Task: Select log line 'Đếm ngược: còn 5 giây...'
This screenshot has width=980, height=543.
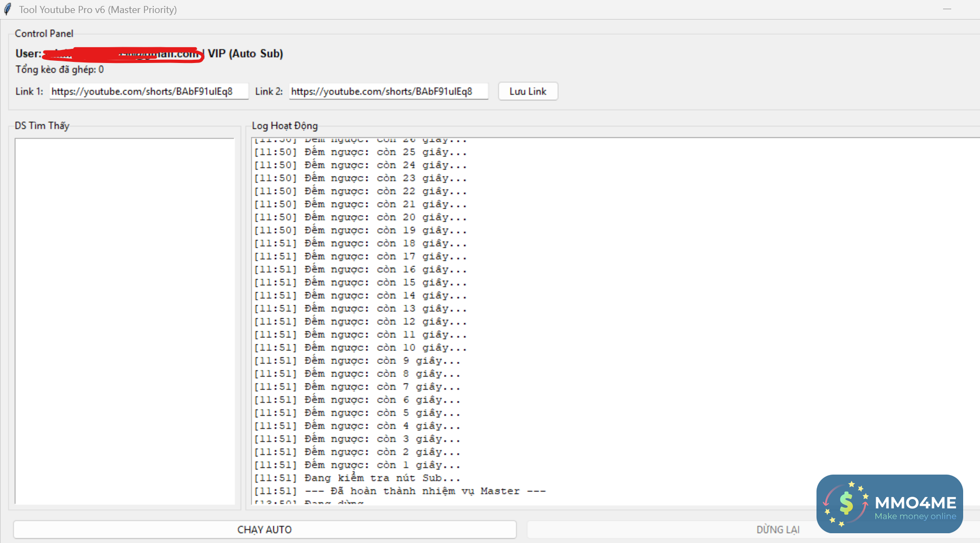Action: (x=357, y=413)
